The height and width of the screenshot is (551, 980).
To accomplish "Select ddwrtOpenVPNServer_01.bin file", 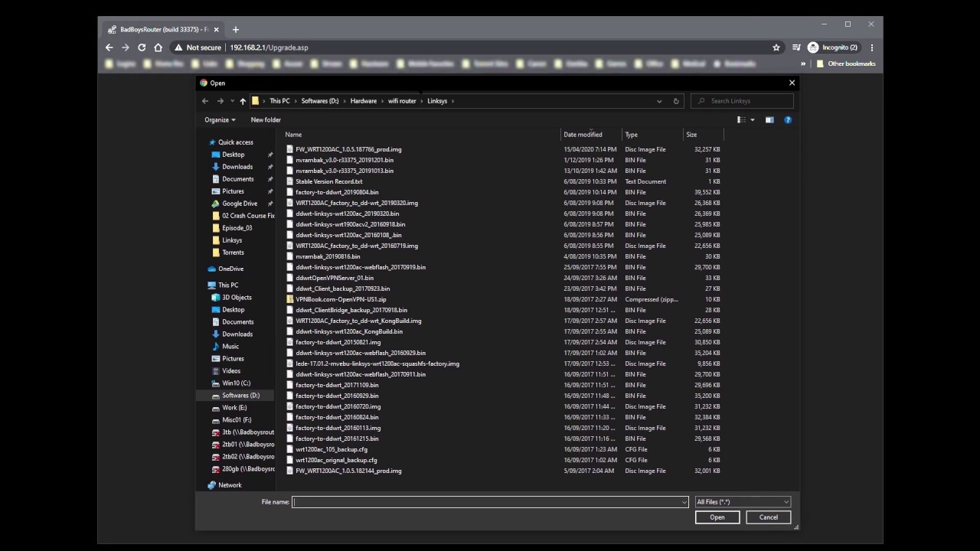I will pos(335,278).
